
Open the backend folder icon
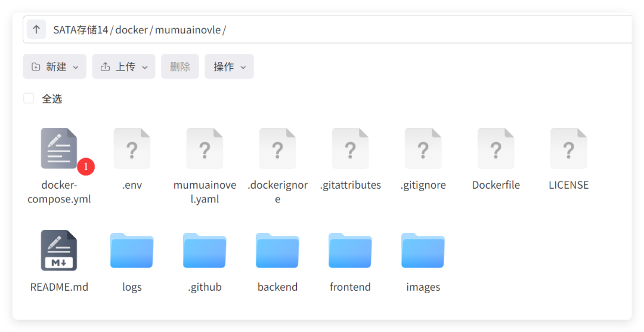pos(277,251)
